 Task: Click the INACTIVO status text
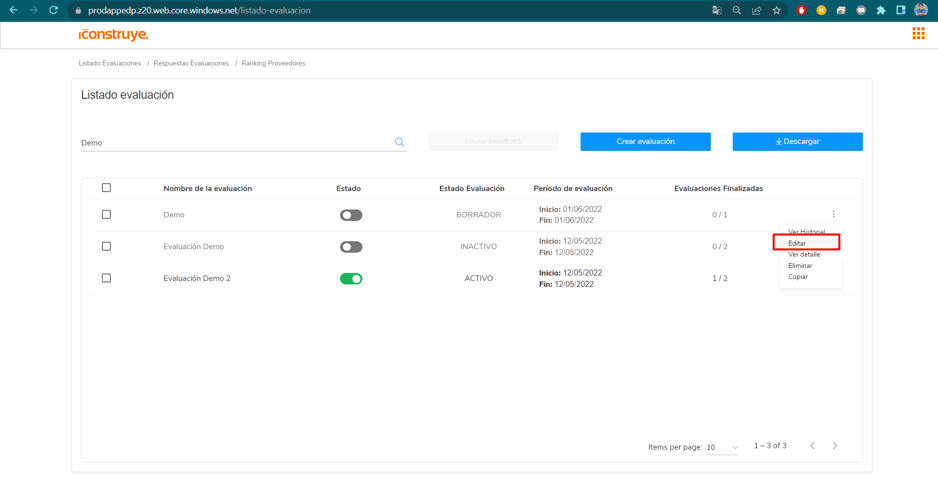click(479, 247)
